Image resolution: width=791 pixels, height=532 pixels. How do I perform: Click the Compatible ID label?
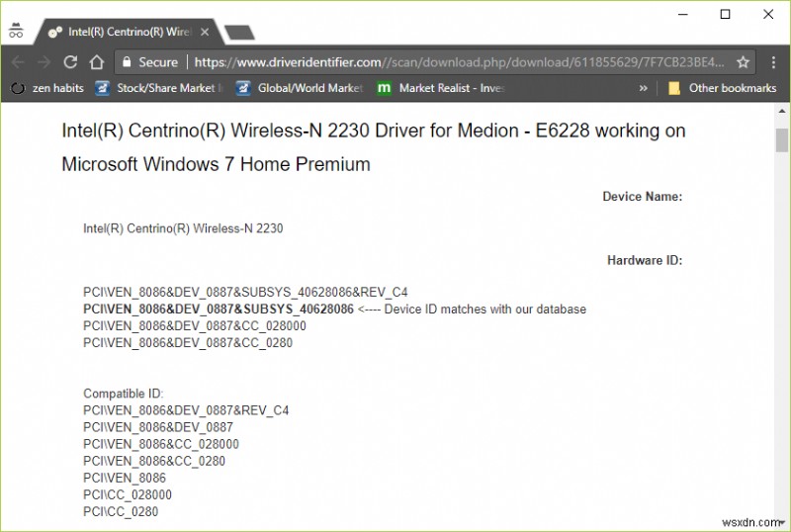[x=123, y=394]
